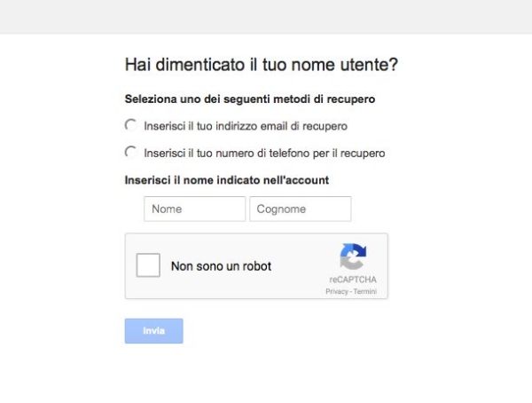Check the "Non sono un robot" checkbox
532x403 pixels.
click(148, 265)
